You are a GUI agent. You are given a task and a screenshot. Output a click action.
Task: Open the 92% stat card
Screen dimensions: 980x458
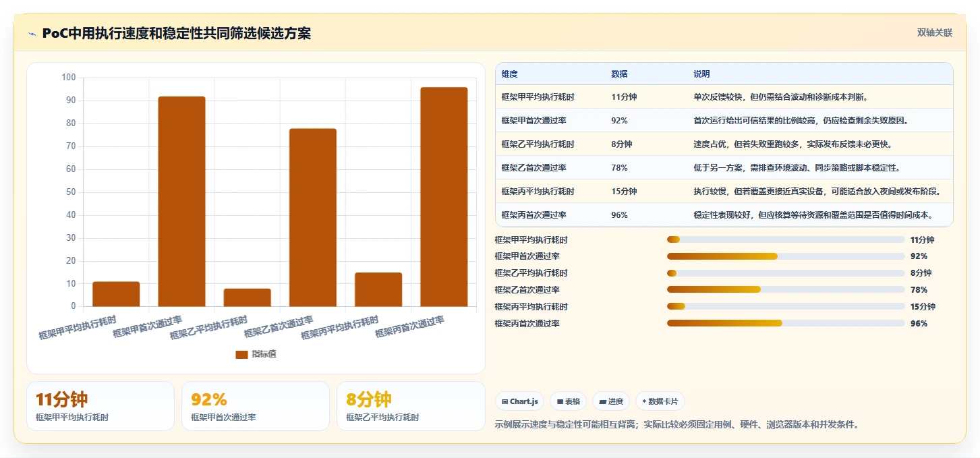[x=256, y=406]
